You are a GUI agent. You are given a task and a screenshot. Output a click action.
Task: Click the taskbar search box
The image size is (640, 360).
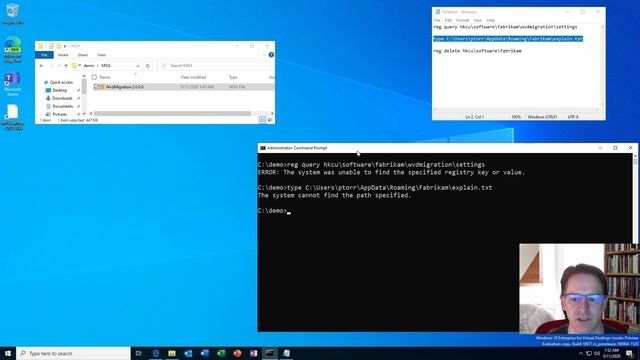(x=73, y=353)
